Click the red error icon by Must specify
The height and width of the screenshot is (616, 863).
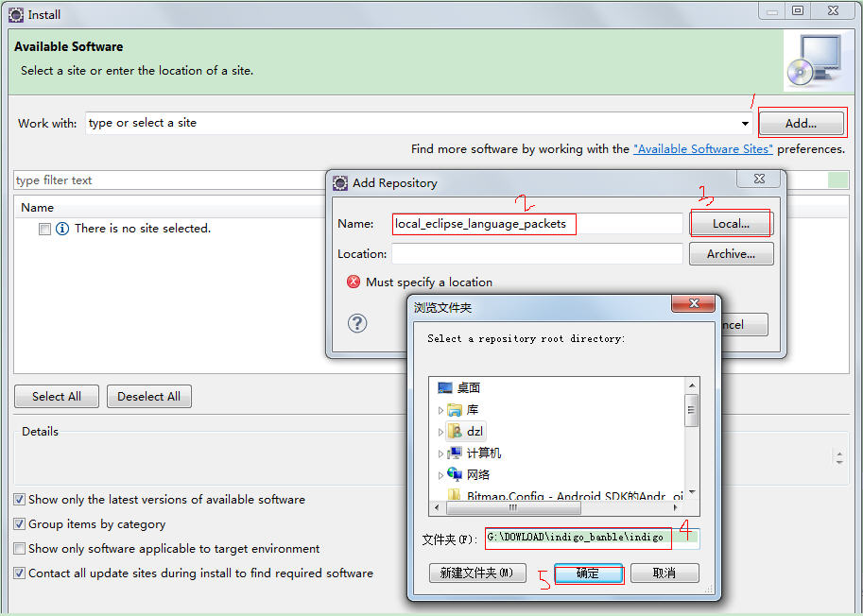[354, 282]
